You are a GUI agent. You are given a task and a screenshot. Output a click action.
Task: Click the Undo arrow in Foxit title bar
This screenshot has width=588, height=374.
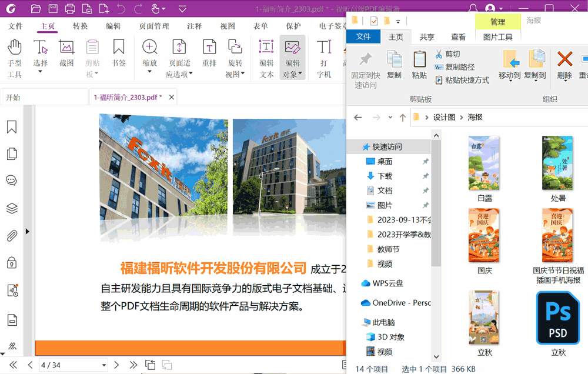[121, 8]
